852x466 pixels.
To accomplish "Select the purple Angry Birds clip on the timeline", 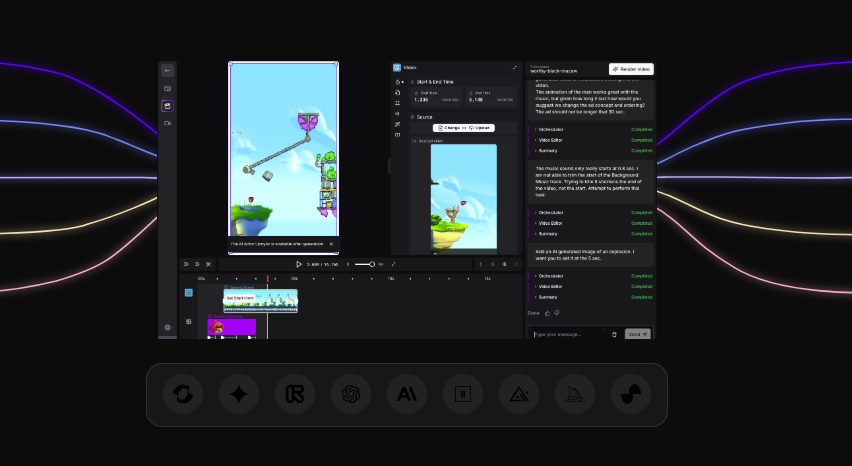I will click(x=232, y=327).
